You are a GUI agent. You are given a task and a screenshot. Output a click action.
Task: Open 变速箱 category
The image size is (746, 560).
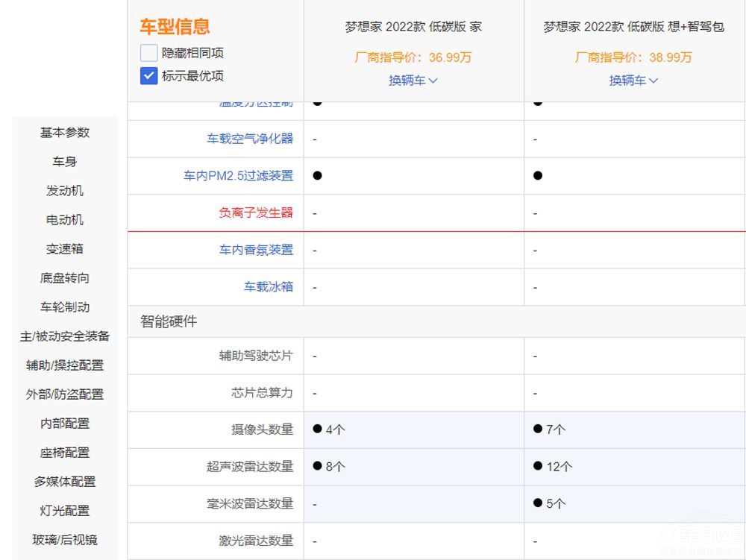pos(65,248)
